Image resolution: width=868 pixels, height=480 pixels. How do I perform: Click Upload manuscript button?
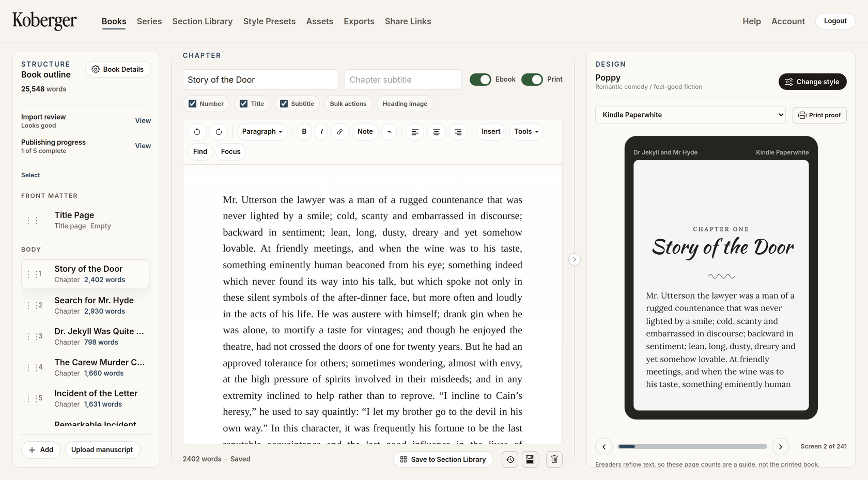pos(102,450)
